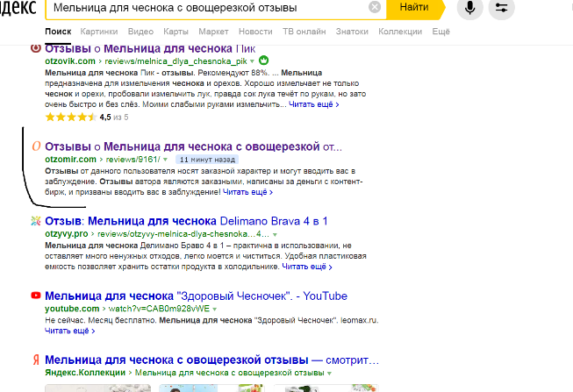The height and width of the screenshot is (392, 573).
Task: Open third collection image thumbnail
Action: 326,388
